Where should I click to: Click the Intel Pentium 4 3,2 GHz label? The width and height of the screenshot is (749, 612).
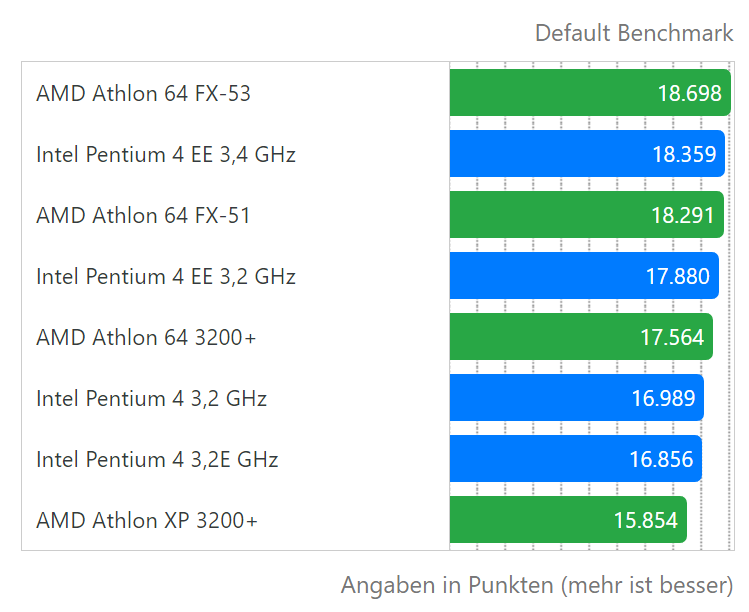pyautogui.click(x=151, y=398)
